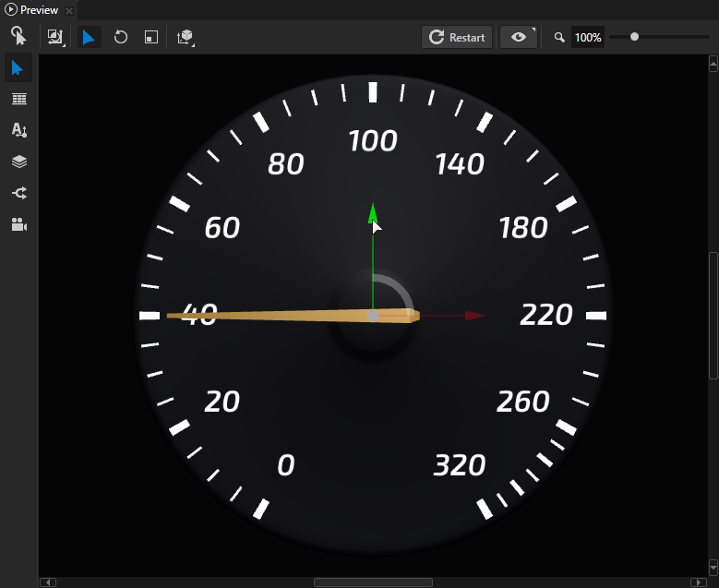Viewport: 719px width, 588px height.
Task: Toggle the blue translate arrow tool in toolbar
Action: click(89, 37)
